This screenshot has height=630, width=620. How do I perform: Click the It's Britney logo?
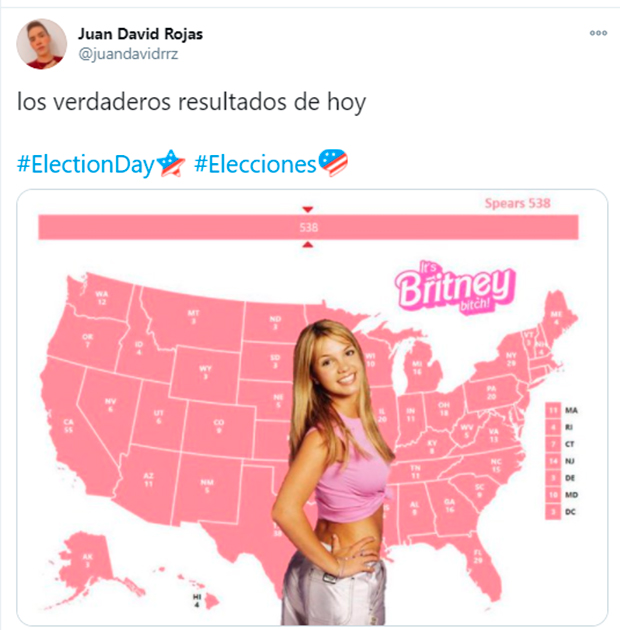pos(454,287)
